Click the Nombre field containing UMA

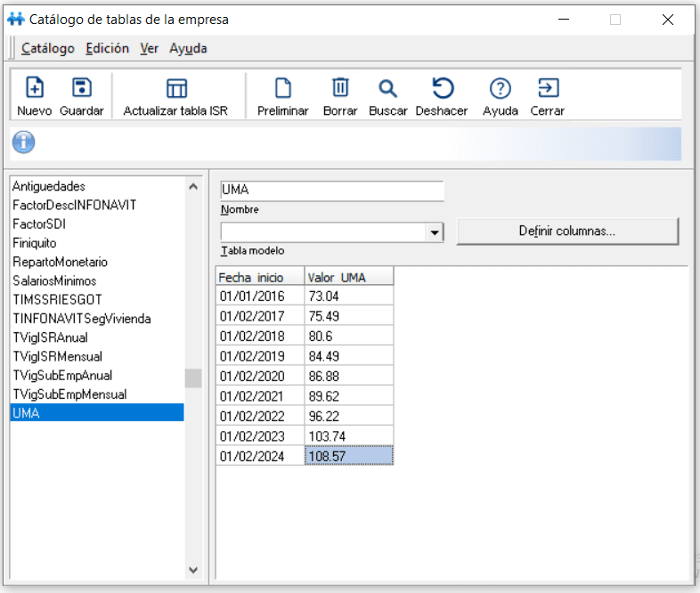[x=331, y=191]
